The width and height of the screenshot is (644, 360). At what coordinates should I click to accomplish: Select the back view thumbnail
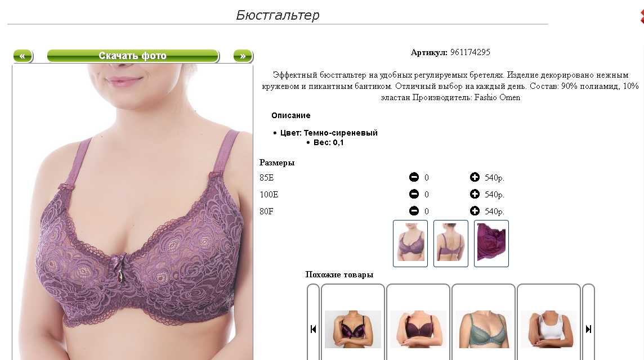click(x=450, y=244)
